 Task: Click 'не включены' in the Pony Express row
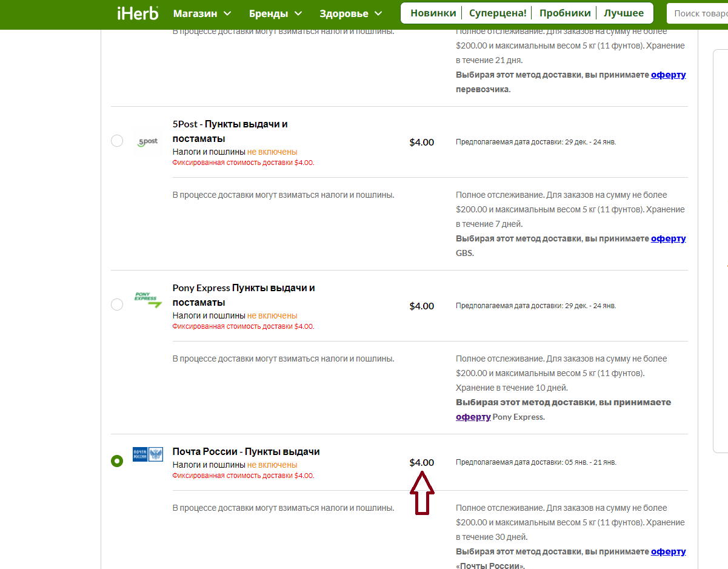[x=272, y=315]
